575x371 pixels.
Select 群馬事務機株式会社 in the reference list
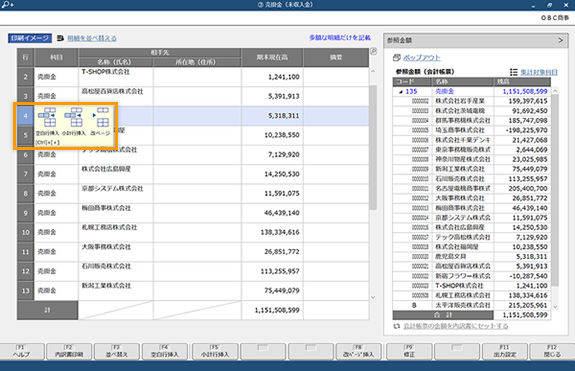pyautogui.click(x=462, y=120)
